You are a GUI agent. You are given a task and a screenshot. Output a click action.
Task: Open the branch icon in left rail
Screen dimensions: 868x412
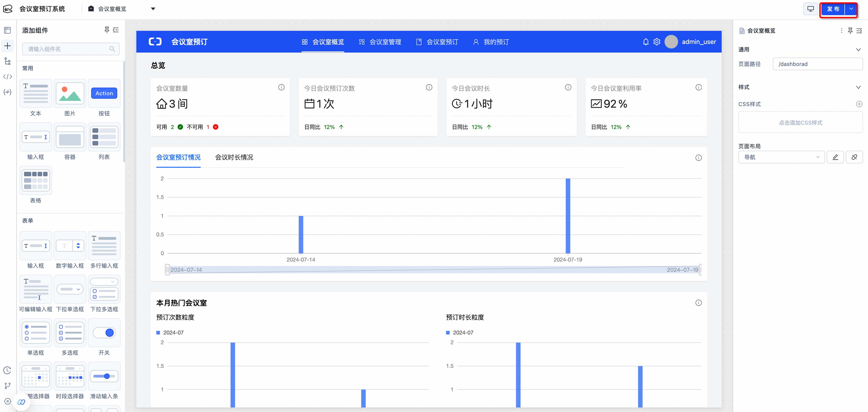tap(7, 386)
